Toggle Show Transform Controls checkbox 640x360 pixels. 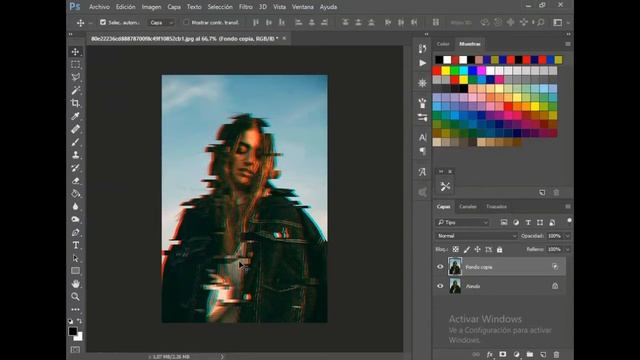(x=186, y=22)
